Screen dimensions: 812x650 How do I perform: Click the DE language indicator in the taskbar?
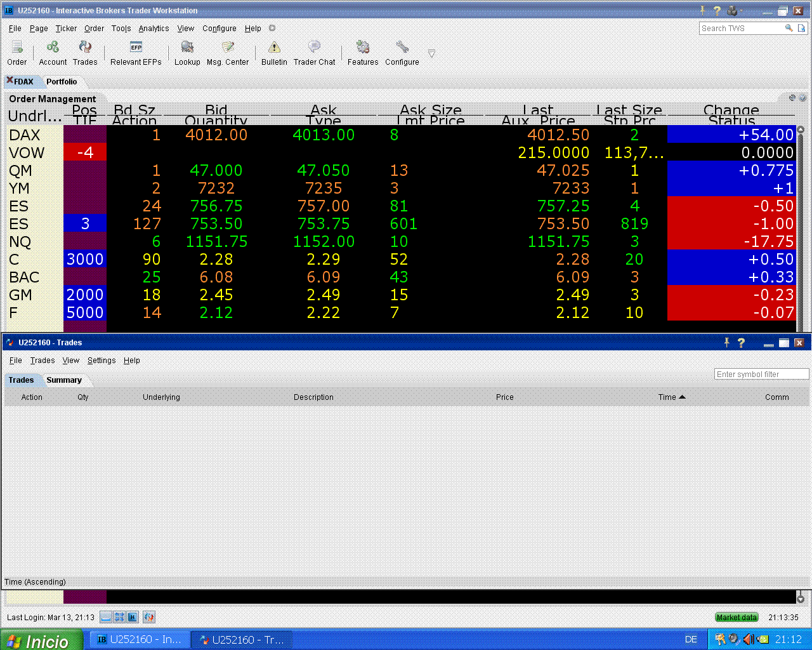[691, 640]
